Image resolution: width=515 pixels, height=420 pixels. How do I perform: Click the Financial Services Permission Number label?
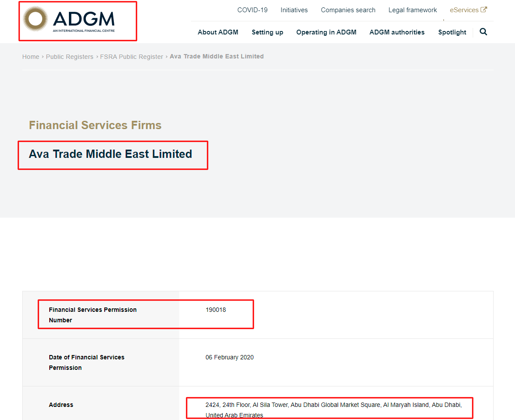(x=92, y=314)
